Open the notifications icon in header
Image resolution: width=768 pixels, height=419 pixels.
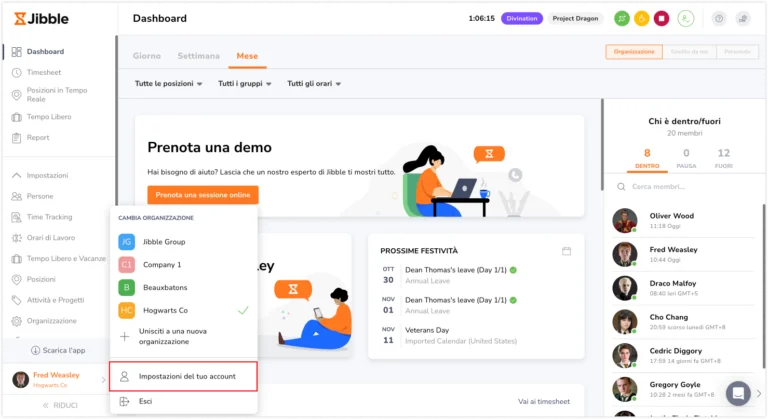[743, 19]
